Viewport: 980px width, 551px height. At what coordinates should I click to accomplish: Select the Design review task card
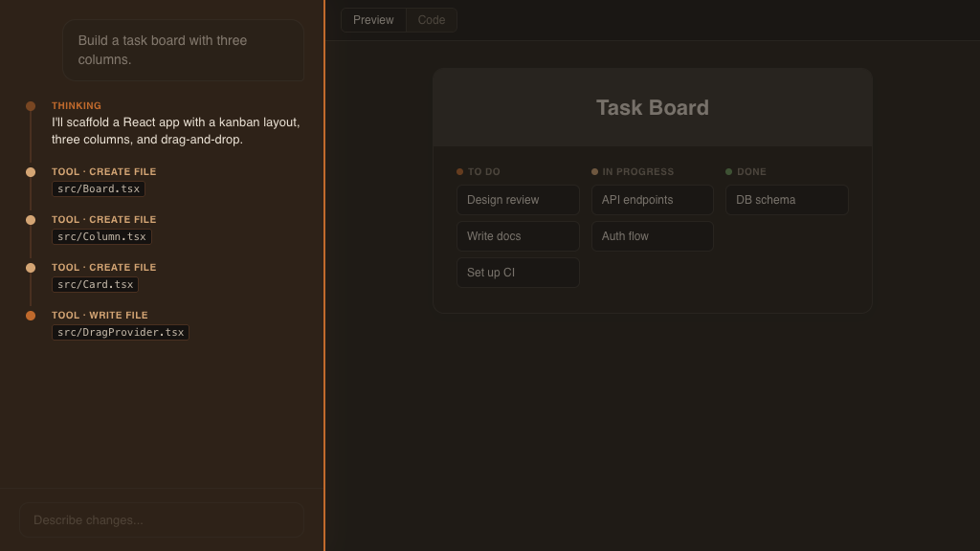[x=518, y=200]
